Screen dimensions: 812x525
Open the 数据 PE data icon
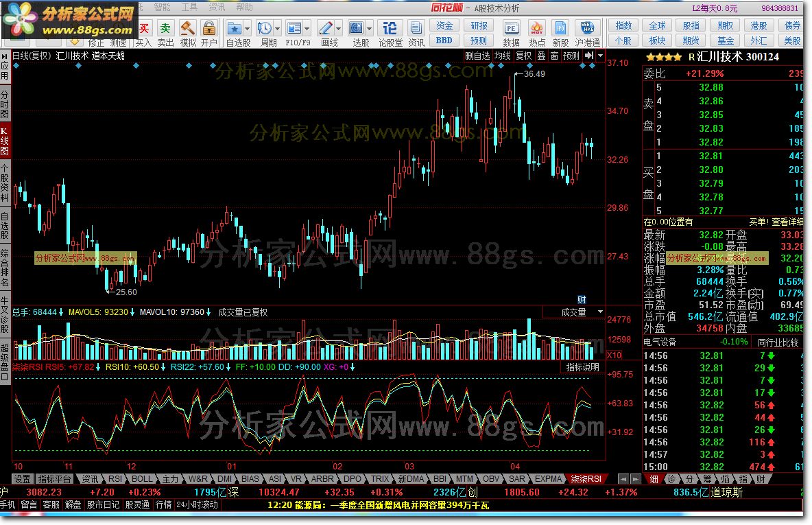[511, 29]
